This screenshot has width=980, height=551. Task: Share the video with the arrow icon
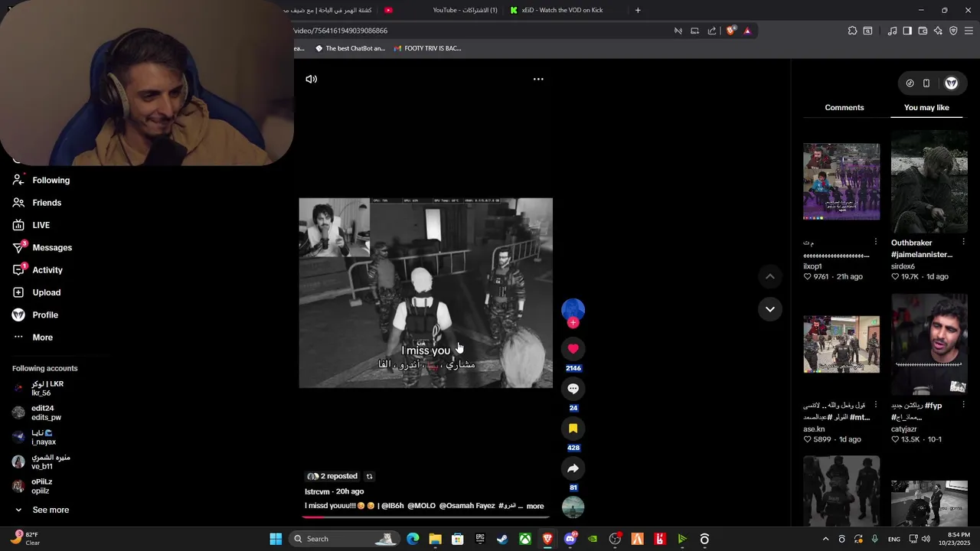(573, 468)
